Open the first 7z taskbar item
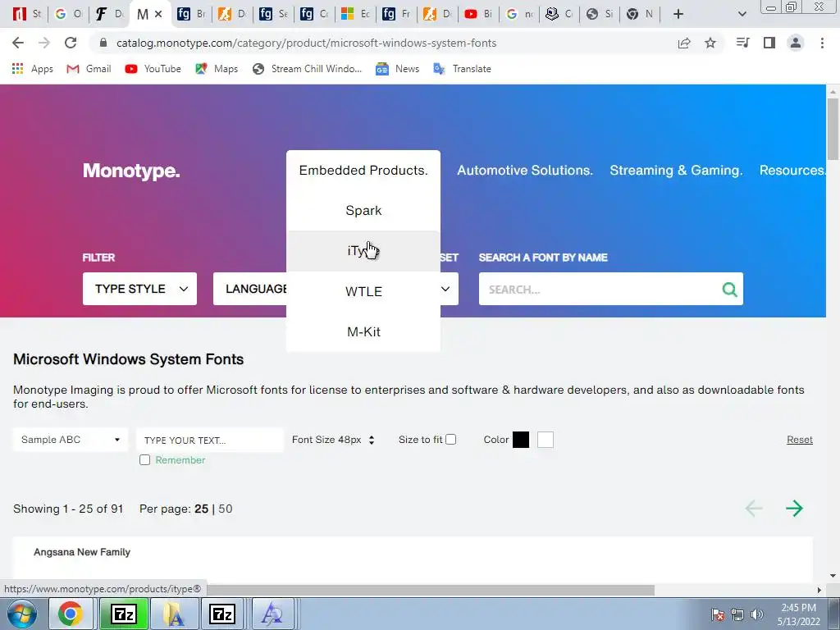This screenshot has width=840, height=630. tap(123, 614)
